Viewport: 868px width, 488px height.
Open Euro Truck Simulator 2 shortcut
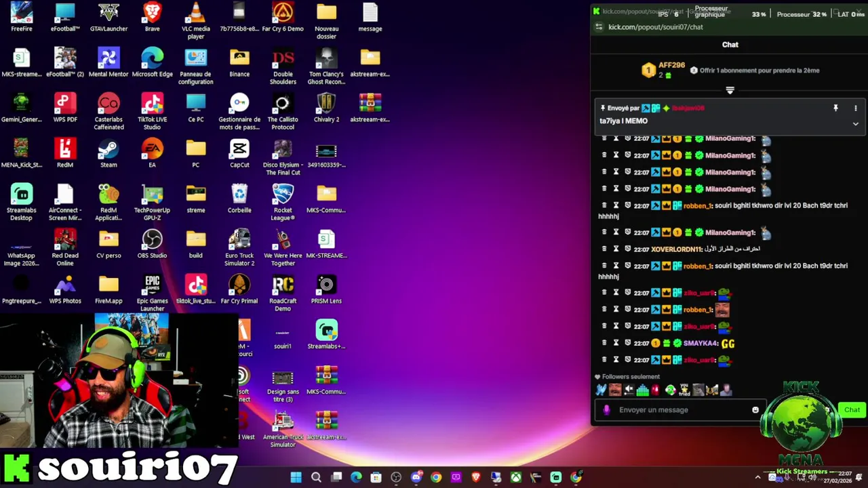239,248
